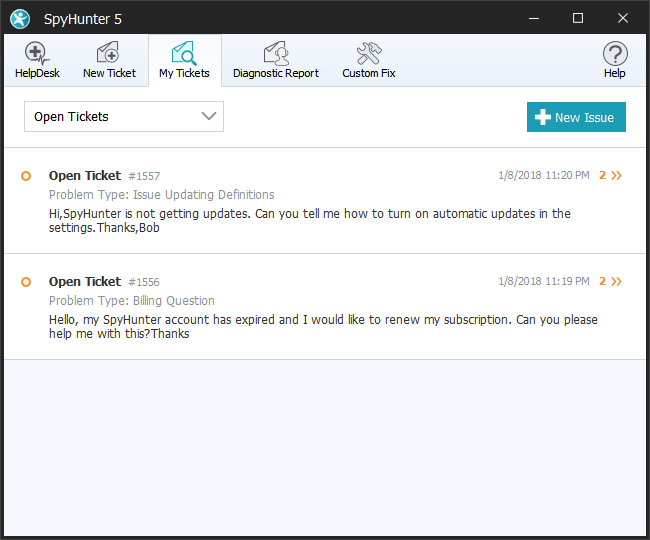
Task: Select the My Tickets magnifier icon
Action: (184, 54)
